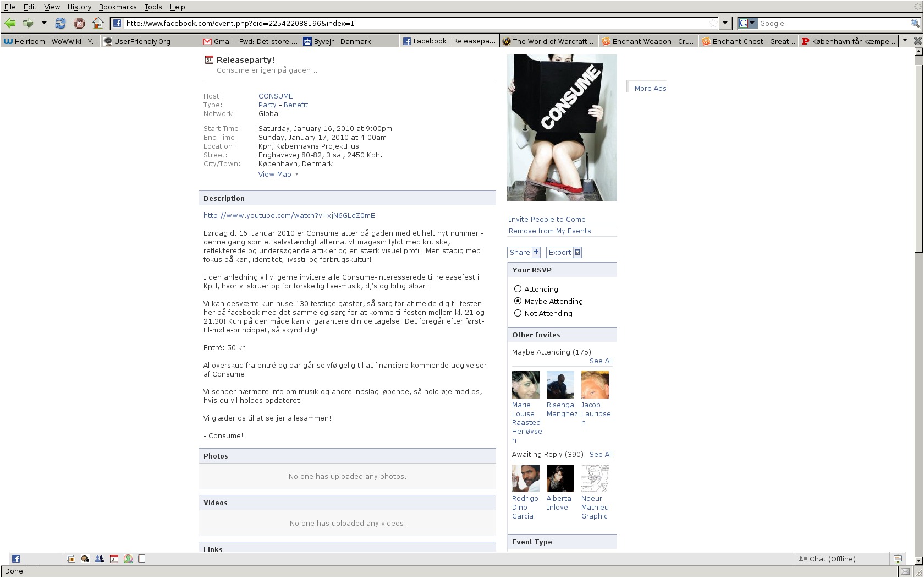The height and width of the screenshot is (578, 924).
Task: Select the Maybe Attending radio button
Action: pos(518,301)
